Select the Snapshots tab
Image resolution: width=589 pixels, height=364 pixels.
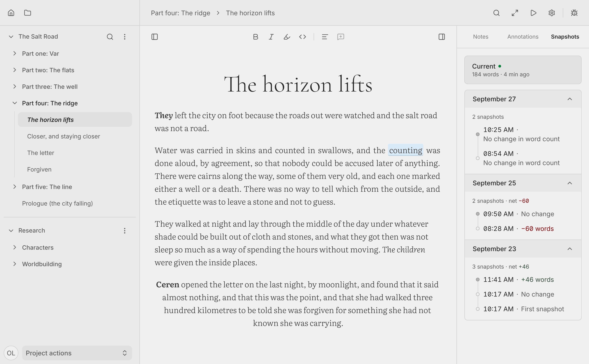565,37
